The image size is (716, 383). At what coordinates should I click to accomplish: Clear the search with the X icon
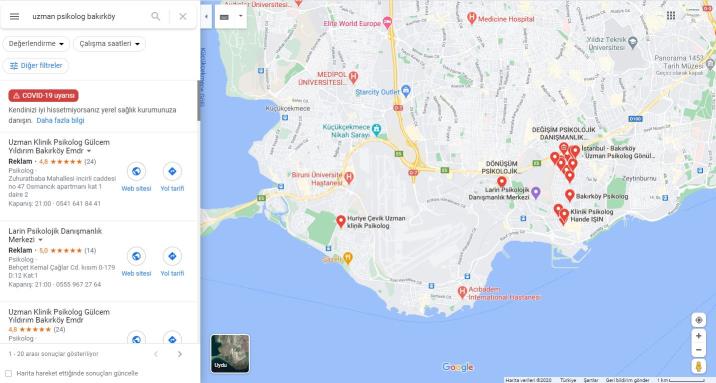(183, 16)
